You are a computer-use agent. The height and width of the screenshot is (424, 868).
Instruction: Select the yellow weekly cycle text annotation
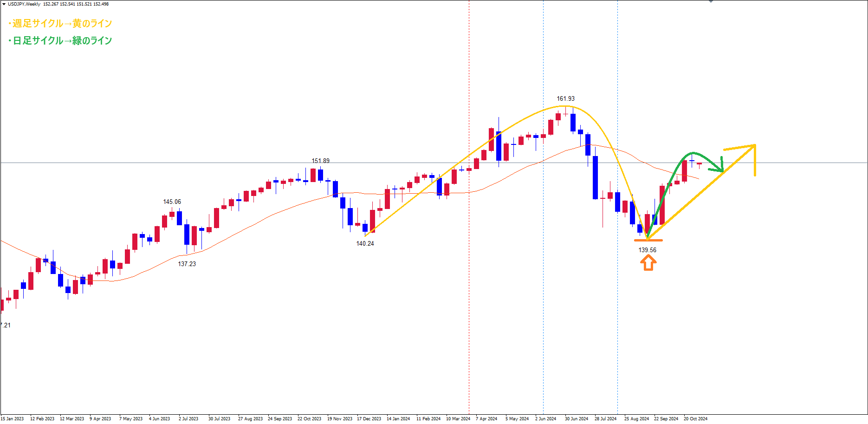[60, 23]
